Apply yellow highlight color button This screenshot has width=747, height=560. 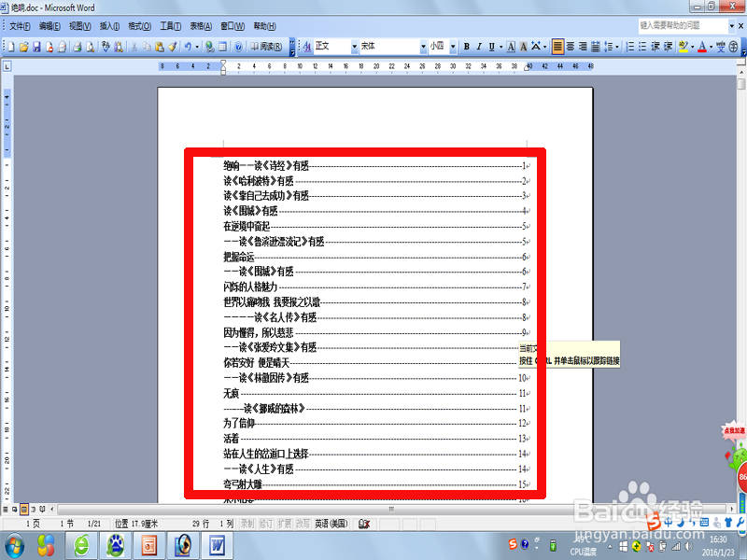pos(684,47)
